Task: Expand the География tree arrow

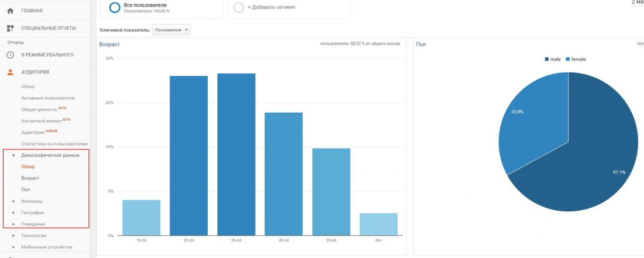Action: click(13, 213)
